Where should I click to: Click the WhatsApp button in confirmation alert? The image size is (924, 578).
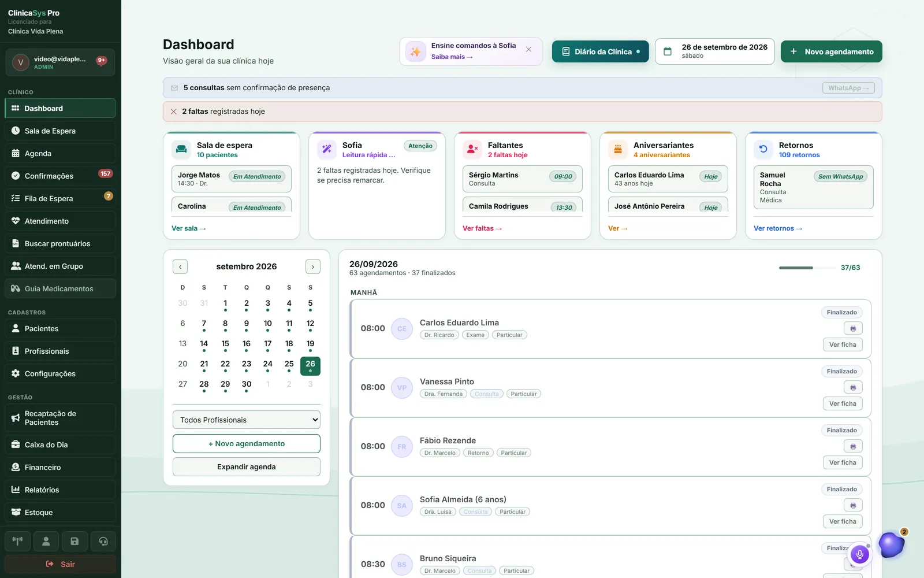(x=848, y=88)
